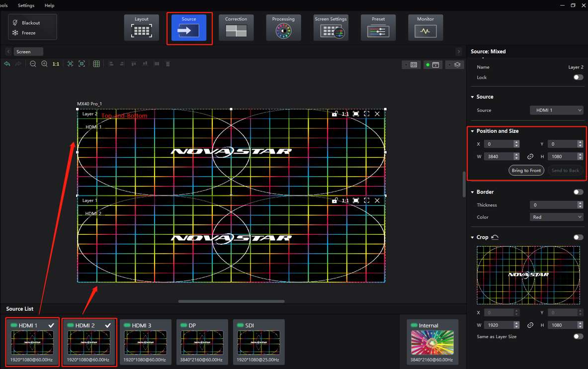This screenshot has height=369, width=588.
Task: Toggle the HDMI 2 source checkmark
Action: (108, 325)
